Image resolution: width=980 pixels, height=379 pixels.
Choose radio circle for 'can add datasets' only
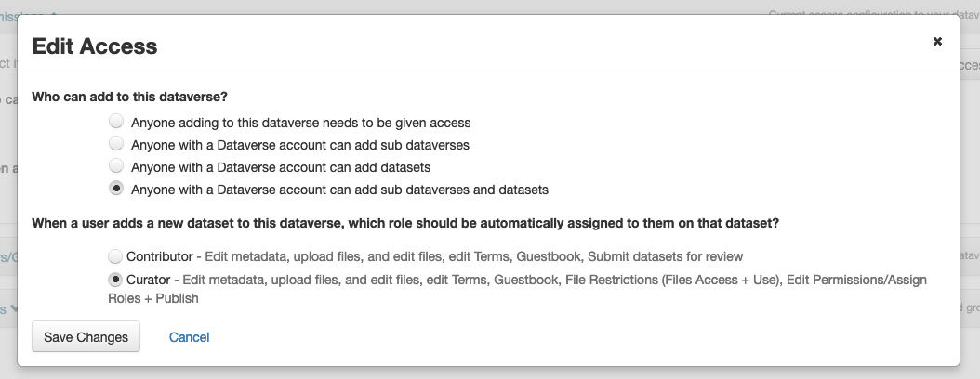[116, 166]
